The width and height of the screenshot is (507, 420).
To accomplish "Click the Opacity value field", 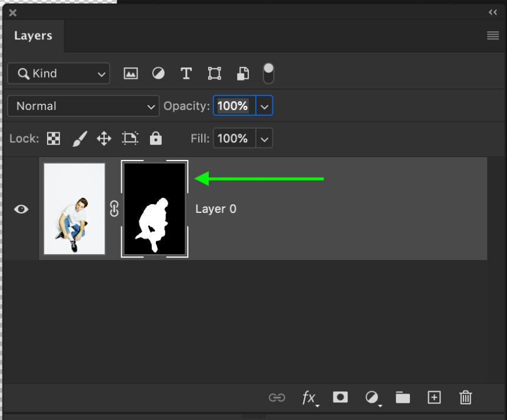I will pos(235,105).
